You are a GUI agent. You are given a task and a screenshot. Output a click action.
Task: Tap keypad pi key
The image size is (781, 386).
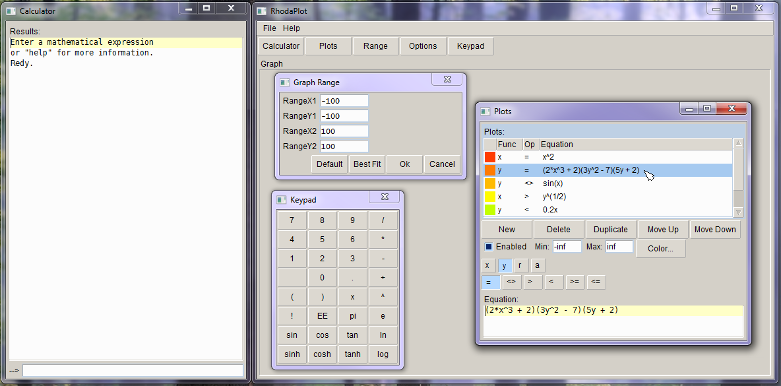pyautogui.click(x=353, y=316)
